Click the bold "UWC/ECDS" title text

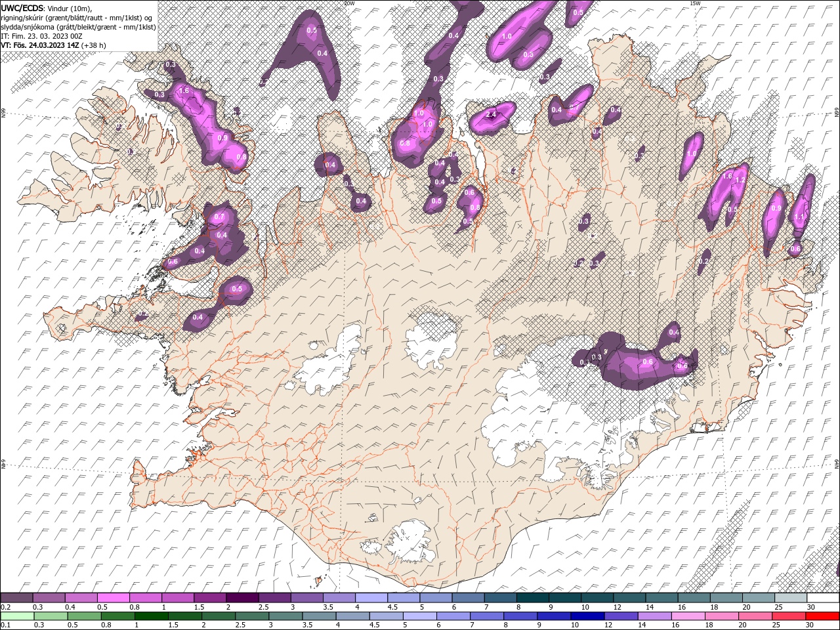(x=22, y=8)
